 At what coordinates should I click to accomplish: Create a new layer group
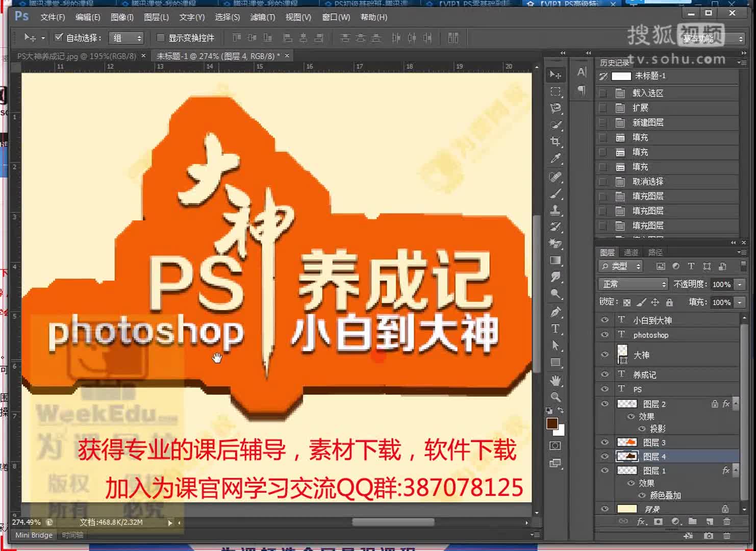click(692, 521)
